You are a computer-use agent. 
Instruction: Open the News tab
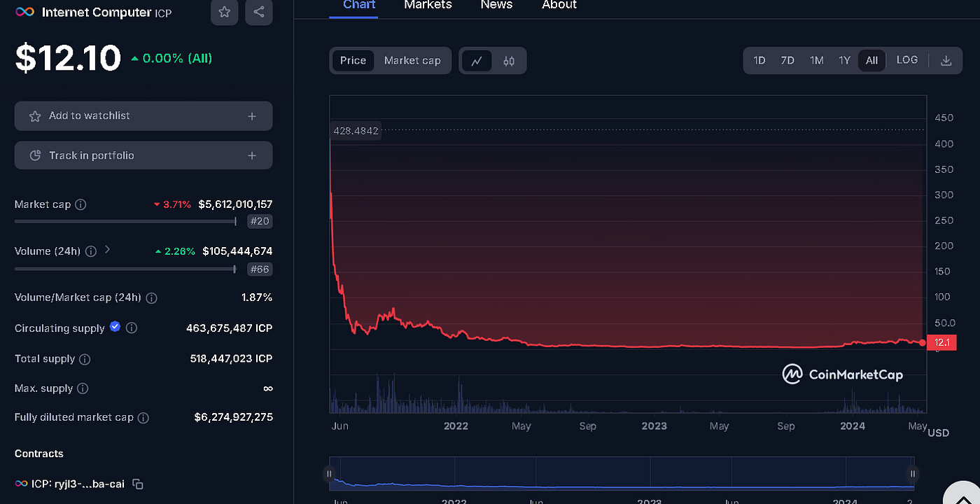coord(496,6)
